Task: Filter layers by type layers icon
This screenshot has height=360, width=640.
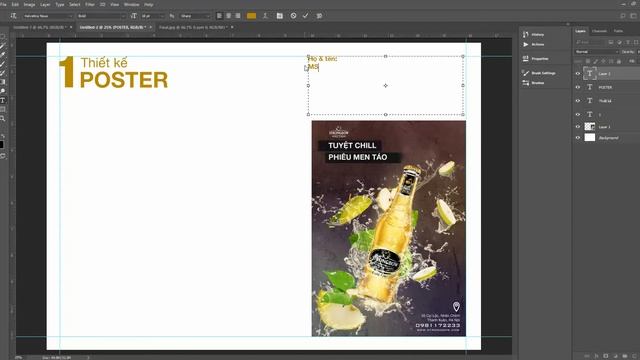Action: click(x=628, y=42)
